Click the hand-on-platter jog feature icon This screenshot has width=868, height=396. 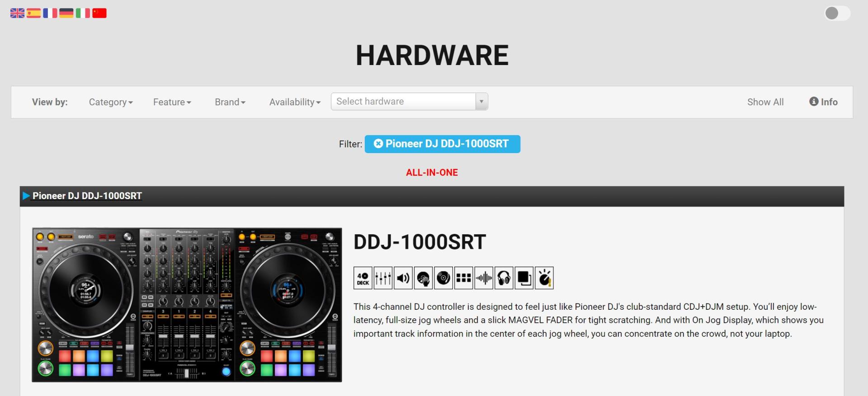tap(423, 278)
